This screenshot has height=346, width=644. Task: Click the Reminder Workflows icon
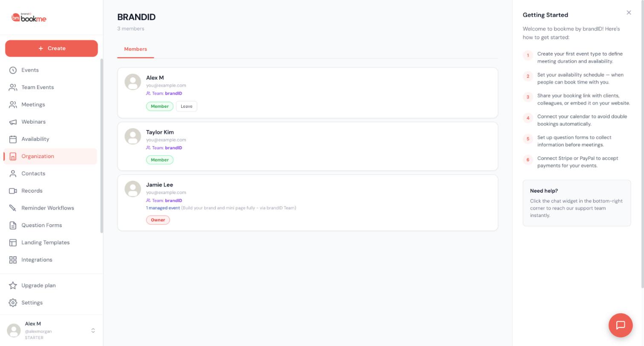[x=13, y=208]
